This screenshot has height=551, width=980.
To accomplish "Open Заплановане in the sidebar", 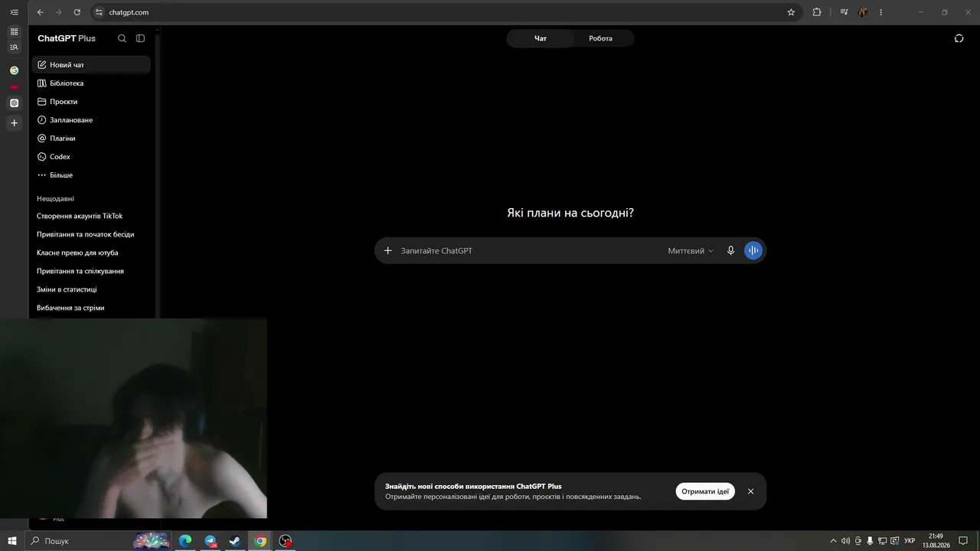I will pyautogui.click(x=91, y=120).
